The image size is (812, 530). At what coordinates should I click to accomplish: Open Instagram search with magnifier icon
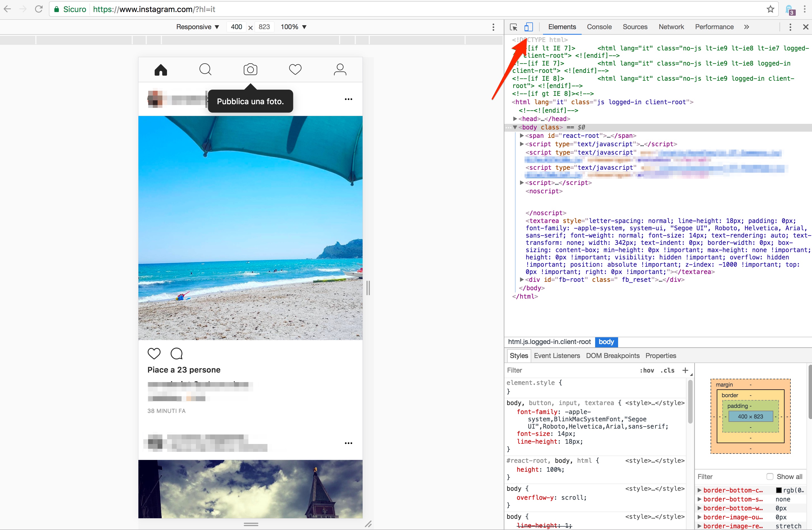205,69
